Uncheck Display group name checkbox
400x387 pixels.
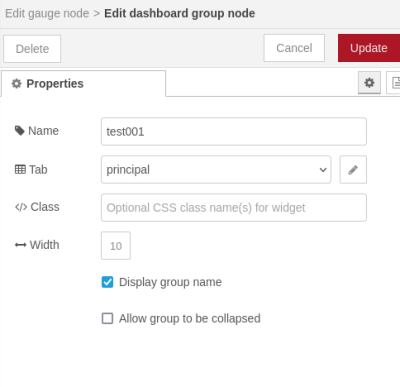(107, 282)
